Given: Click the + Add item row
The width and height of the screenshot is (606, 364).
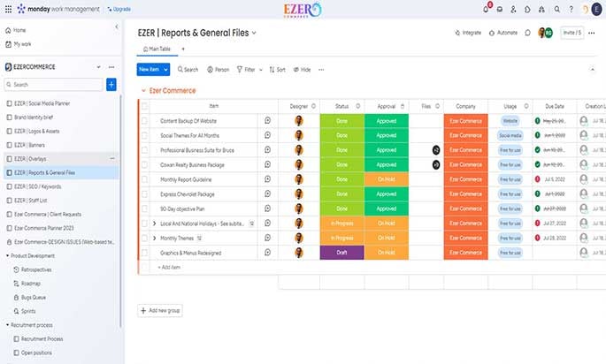Looking at the screenshot, I should point(169,267).
